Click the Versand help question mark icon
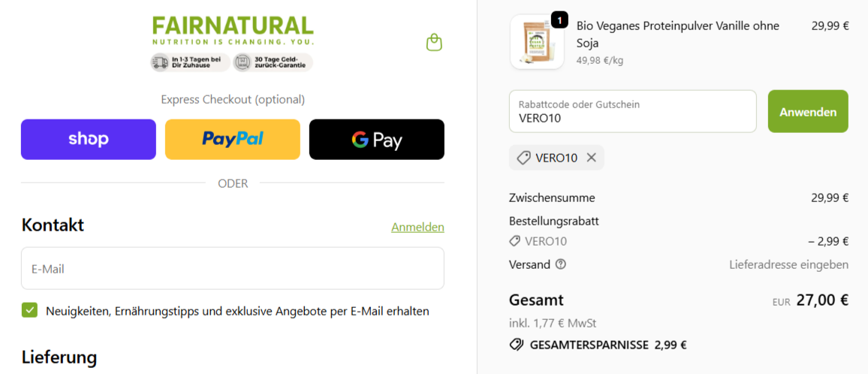Viewport: 868px width, 374px height. (561, 265)
